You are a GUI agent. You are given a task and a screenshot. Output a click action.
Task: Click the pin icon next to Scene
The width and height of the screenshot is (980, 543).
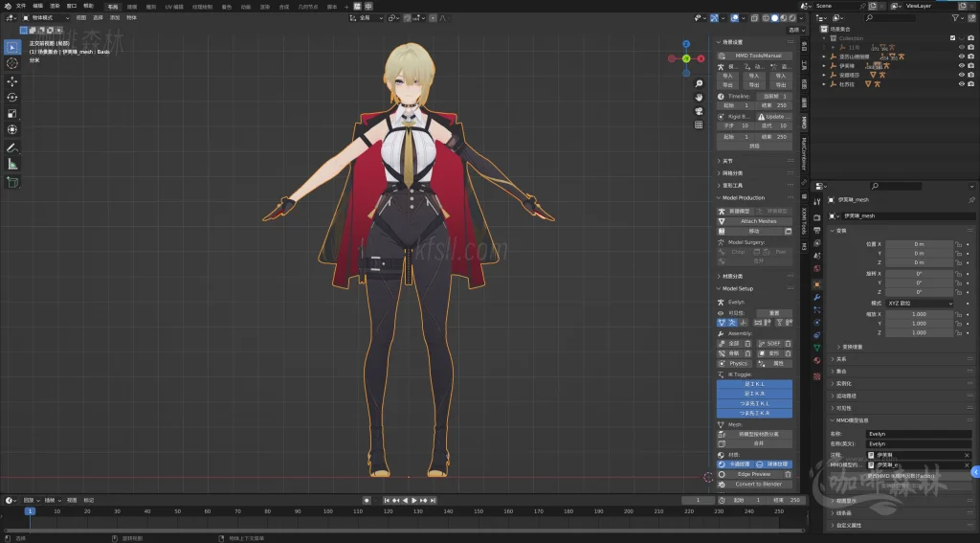point(862,6)
